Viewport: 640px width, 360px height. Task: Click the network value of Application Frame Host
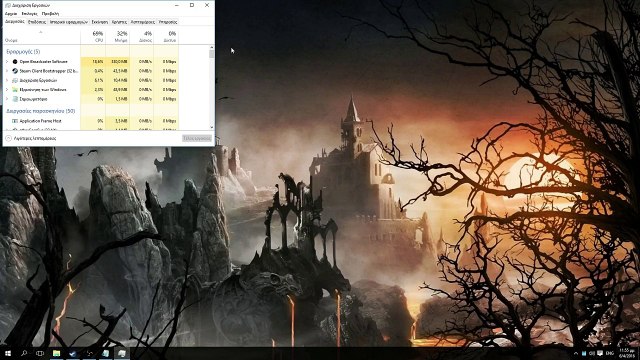169,121
